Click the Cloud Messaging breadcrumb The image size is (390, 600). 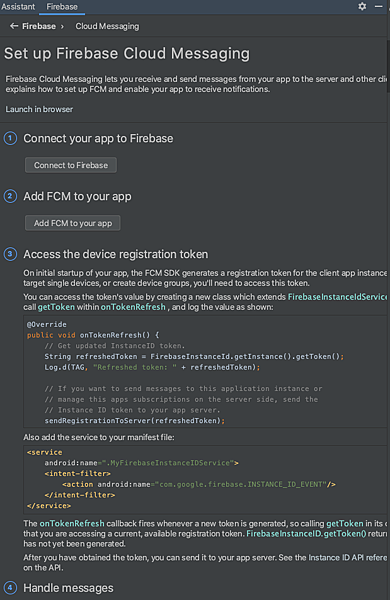(x=107, y=26)
